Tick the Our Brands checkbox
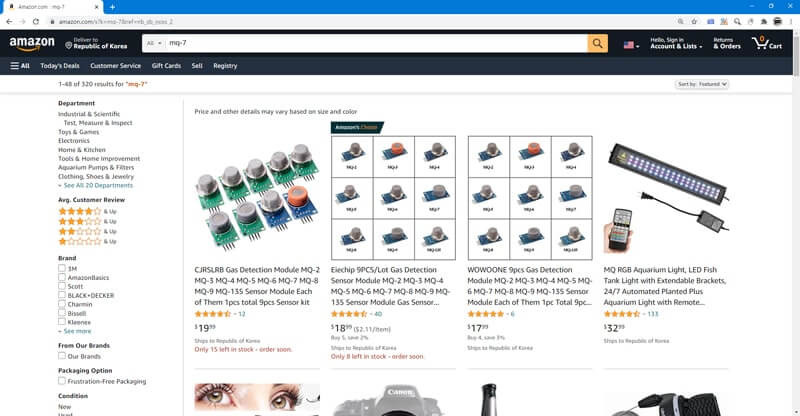Viewport: 800px width, 416px height. point(62,356)
